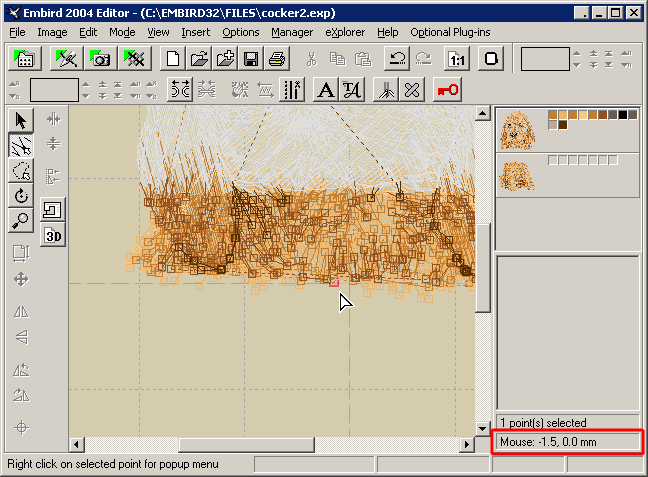Click the horizontal scrollbar right arrow

pos(467,444)
